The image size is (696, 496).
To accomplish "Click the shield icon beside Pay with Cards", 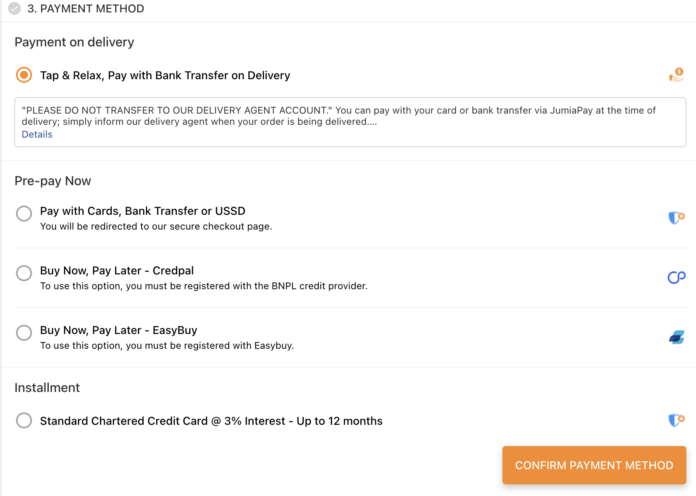I will coord(676,218).
